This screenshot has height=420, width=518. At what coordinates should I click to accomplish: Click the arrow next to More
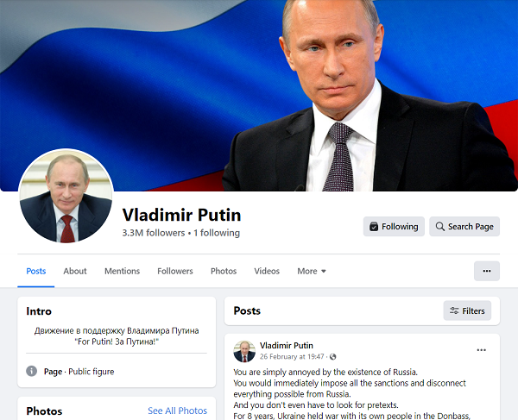click(324, 271)
